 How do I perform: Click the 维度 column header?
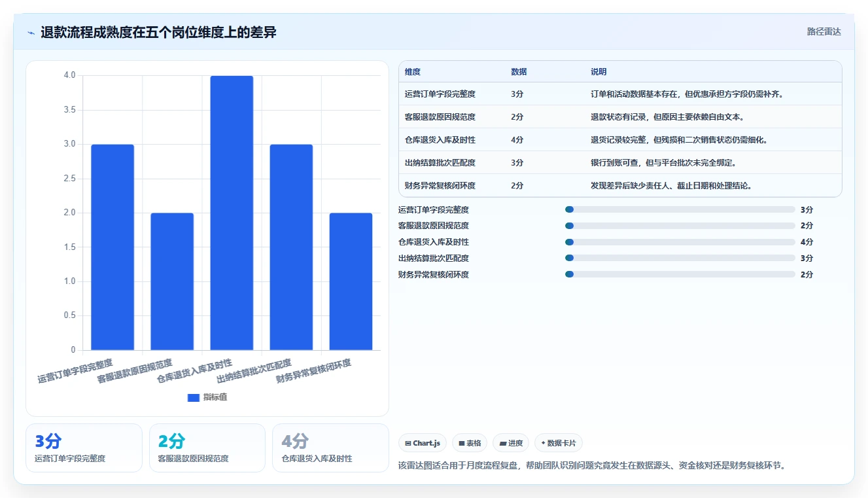(x=413, y=72)
